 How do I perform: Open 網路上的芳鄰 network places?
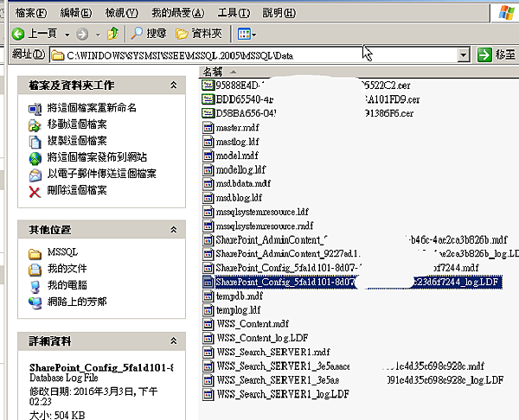(x=77, y=302)
